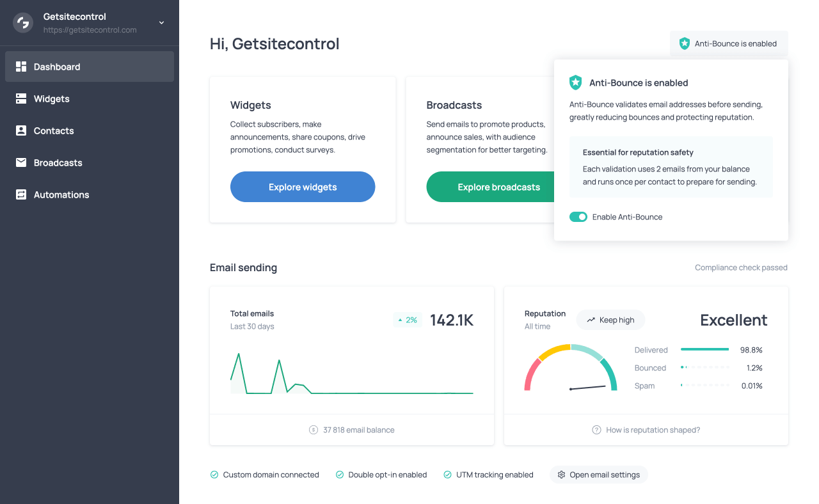Open email settings via the gear button

[x=598, y=475]
